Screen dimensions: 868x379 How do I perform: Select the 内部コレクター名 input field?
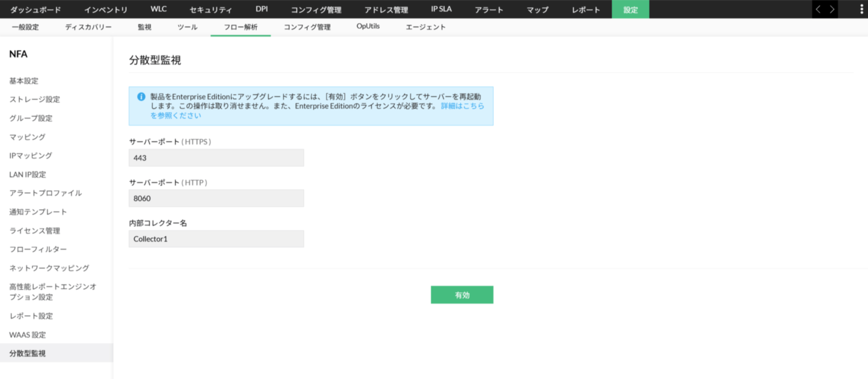point(216,239)
